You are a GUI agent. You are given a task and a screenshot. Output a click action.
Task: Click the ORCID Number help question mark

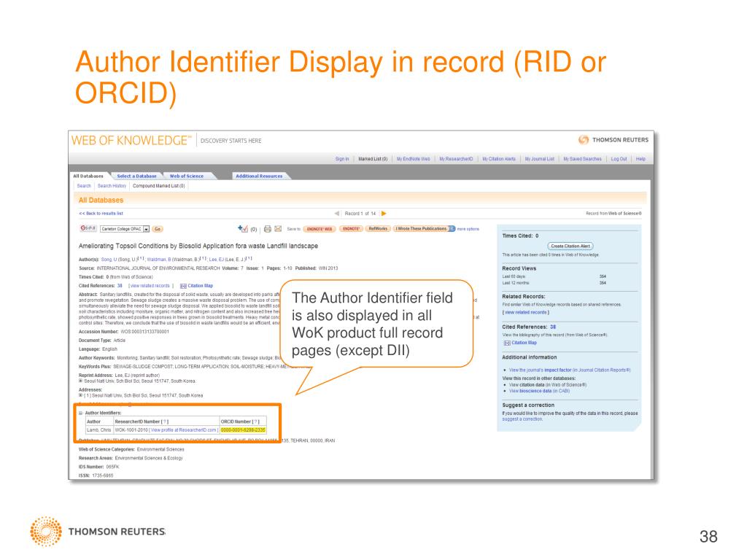tap(255, 421)
